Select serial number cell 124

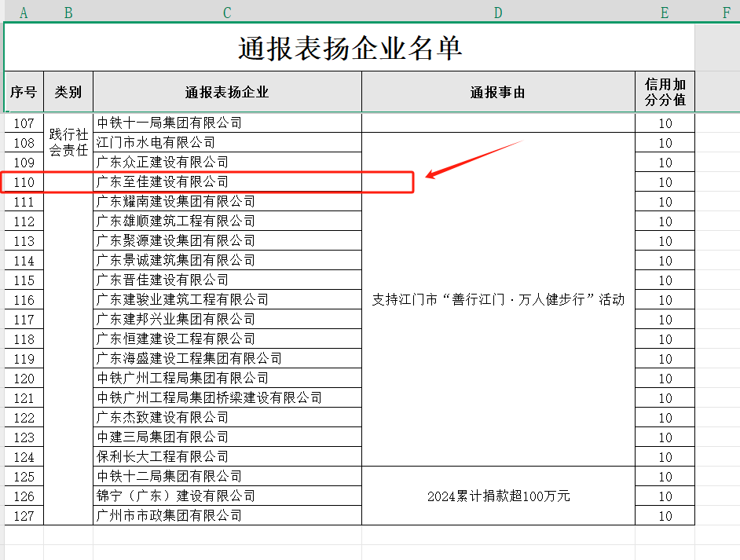[24, 457]
